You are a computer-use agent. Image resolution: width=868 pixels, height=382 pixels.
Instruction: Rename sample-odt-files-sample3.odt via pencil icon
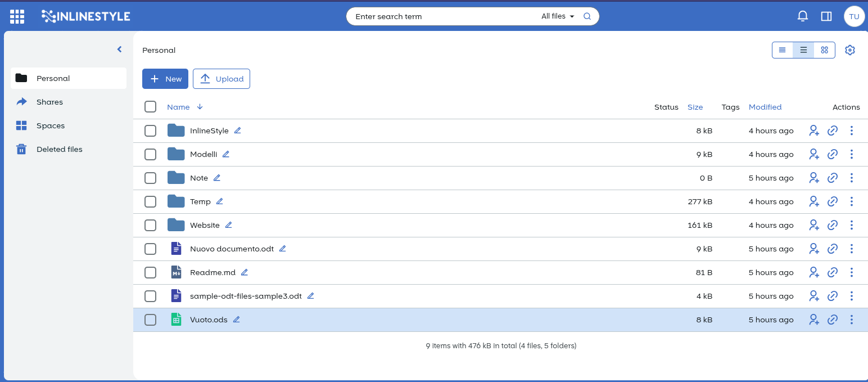(x=311, y=296)
